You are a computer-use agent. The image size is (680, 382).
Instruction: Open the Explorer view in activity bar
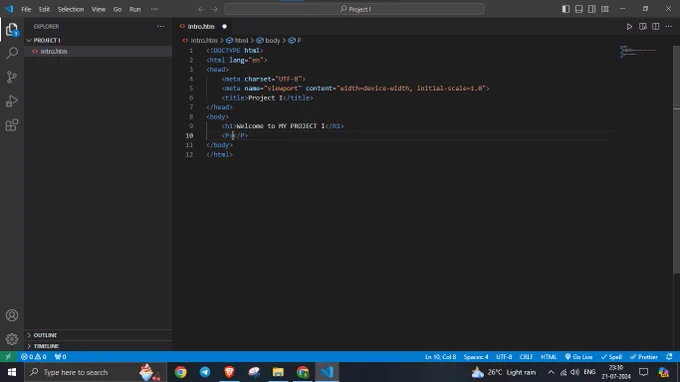12,30
